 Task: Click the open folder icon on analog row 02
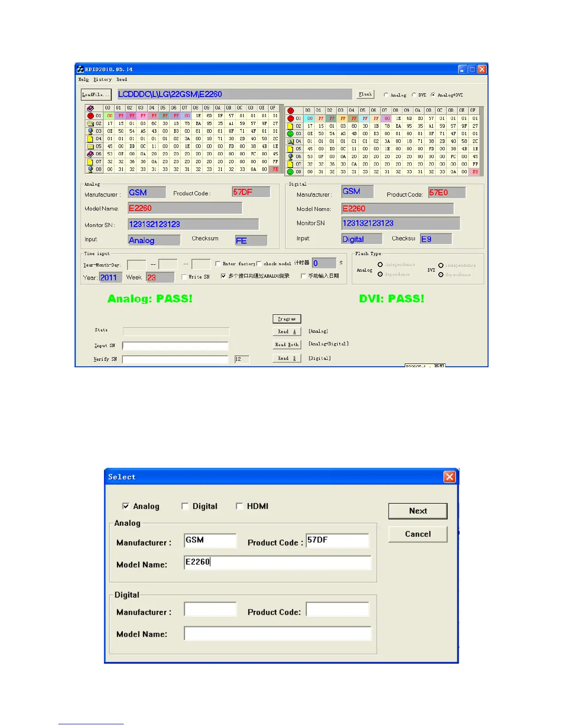90,124
